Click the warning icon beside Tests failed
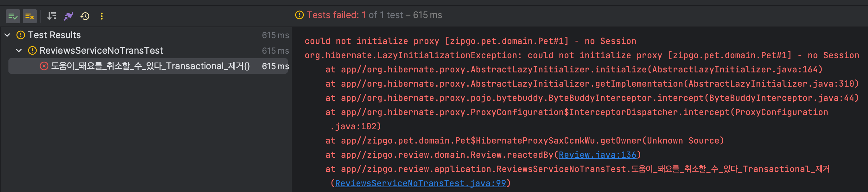 299,15
